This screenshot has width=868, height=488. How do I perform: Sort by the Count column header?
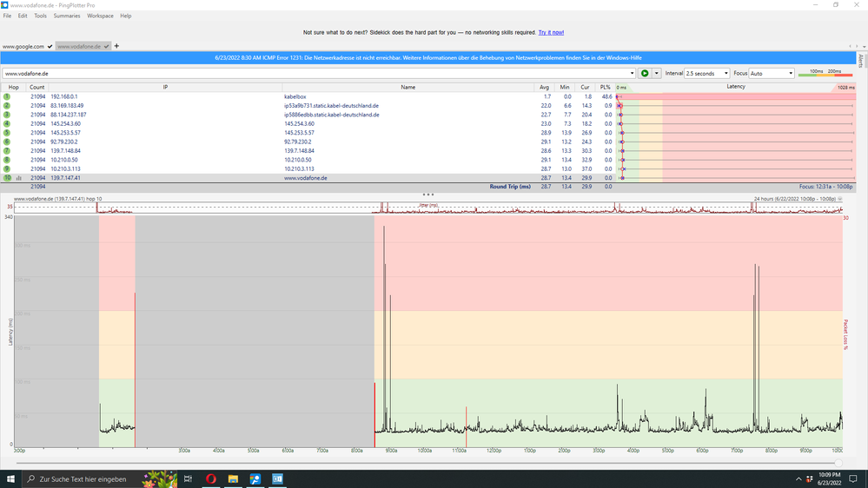pyautogui.click(x=37, y=88)
